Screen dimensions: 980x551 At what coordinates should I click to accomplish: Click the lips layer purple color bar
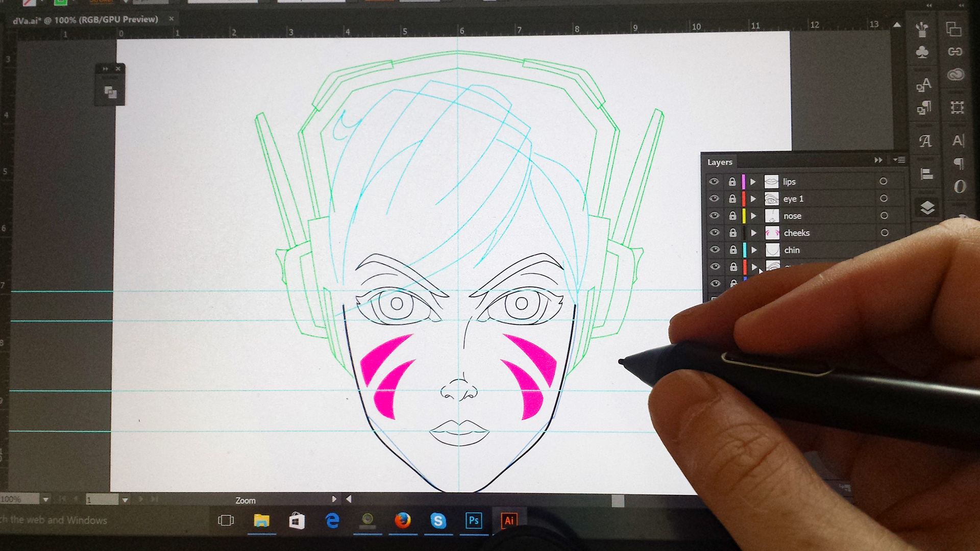coord(743,182)
